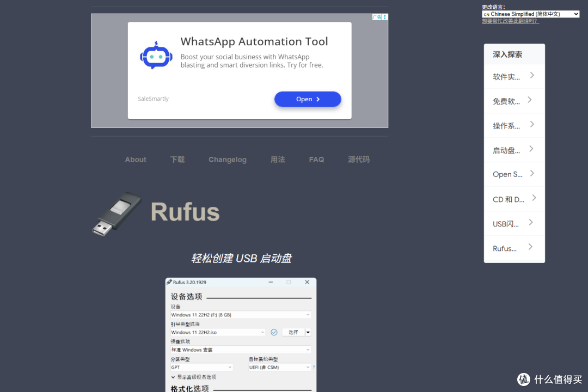
Task: Open the FAQ navigation tab
Action: (x=316, y=160)
